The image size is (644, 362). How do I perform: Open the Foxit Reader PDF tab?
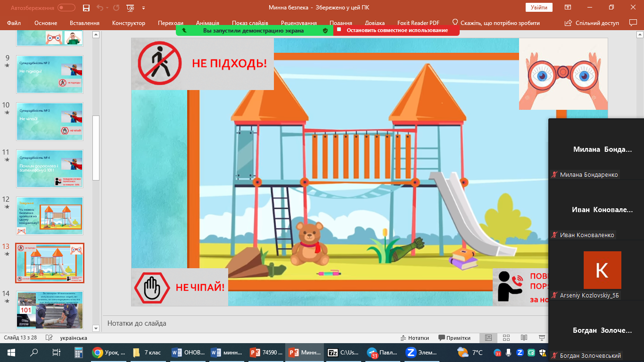coord(418,23)
